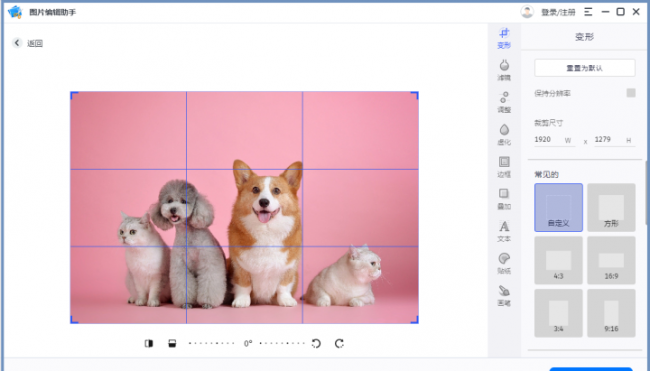Viewport: 650px width, 371px height.
Task: Toggle the 保持分辨率 checkbox
Action: coord(631,93)
